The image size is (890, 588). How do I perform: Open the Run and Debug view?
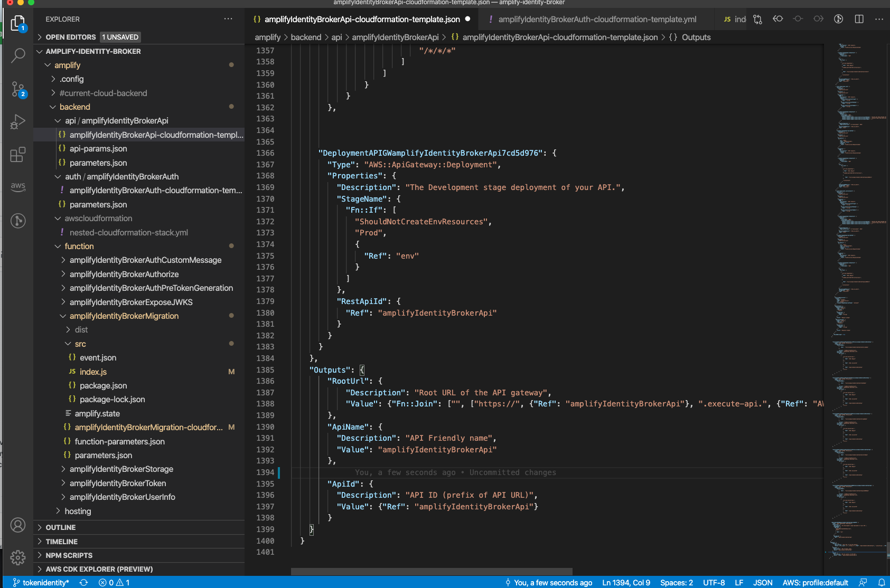(x=18, y=122)
